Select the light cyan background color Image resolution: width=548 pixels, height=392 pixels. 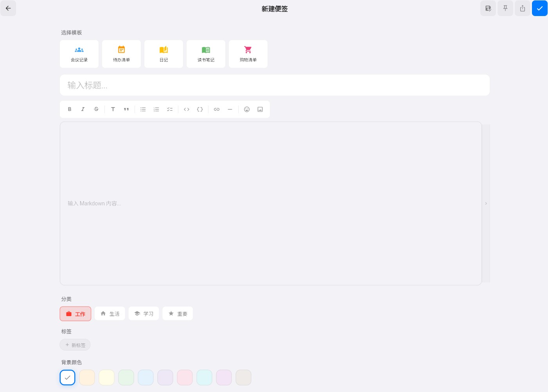click(x=205, y=378)
